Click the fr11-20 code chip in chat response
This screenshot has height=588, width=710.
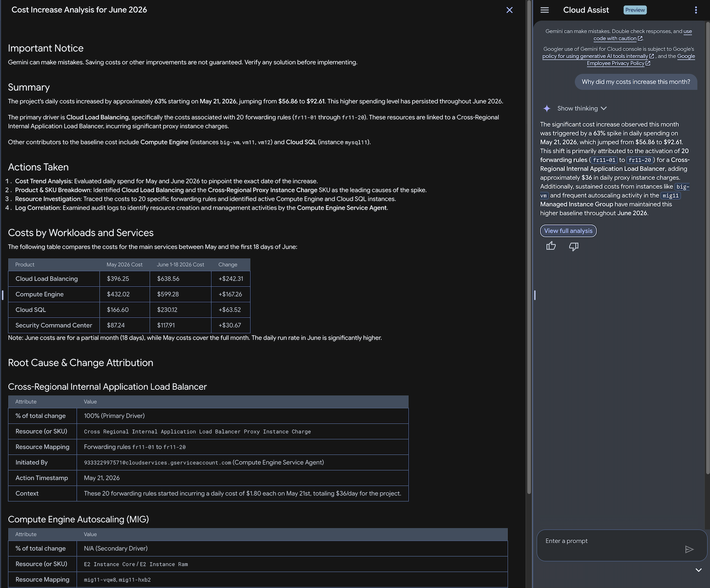639,160
